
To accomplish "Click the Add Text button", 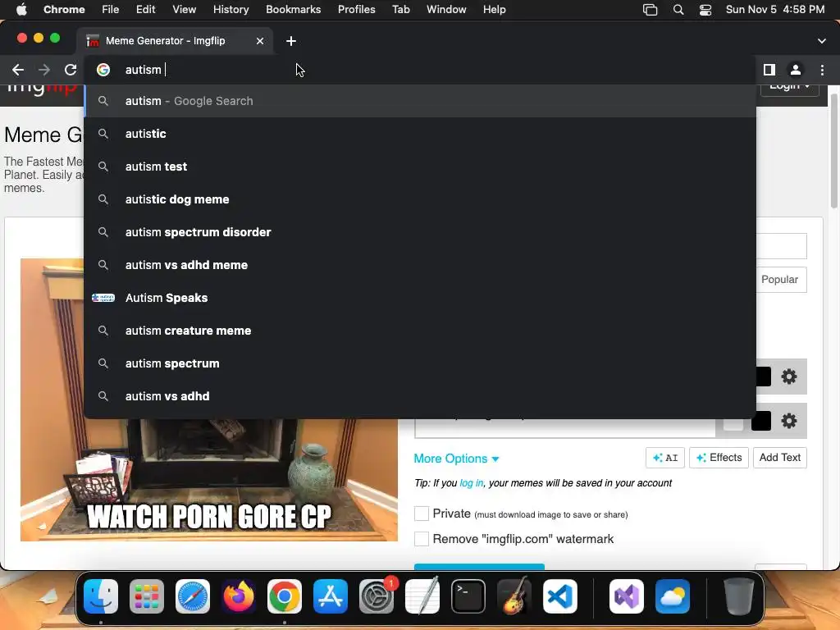I will (779, 458).
